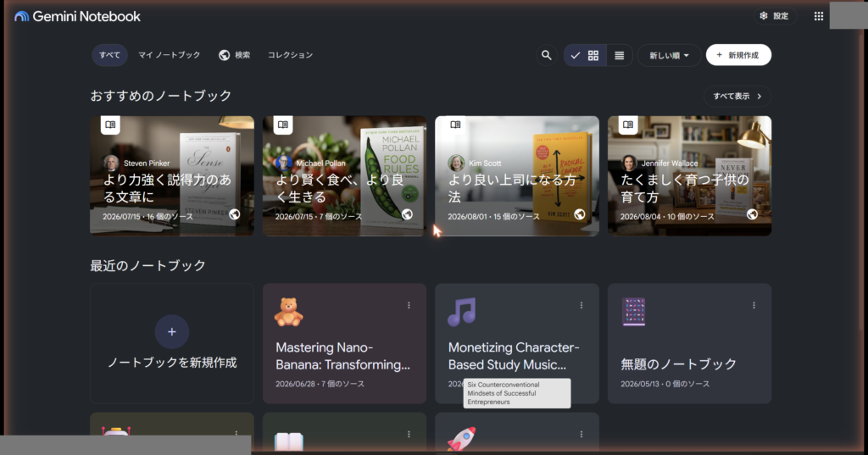Select the すべて tab

(x=109, y=55)
